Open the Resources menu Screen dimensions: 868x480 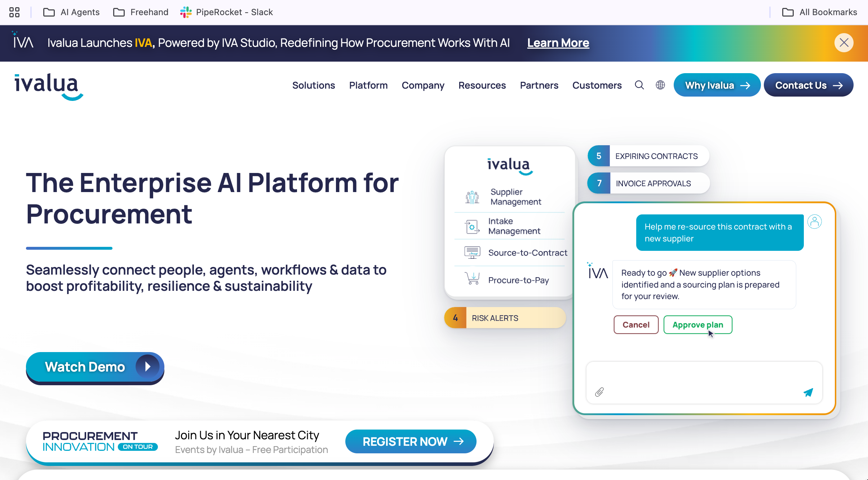pyautogui.click(x=482, y=85)
